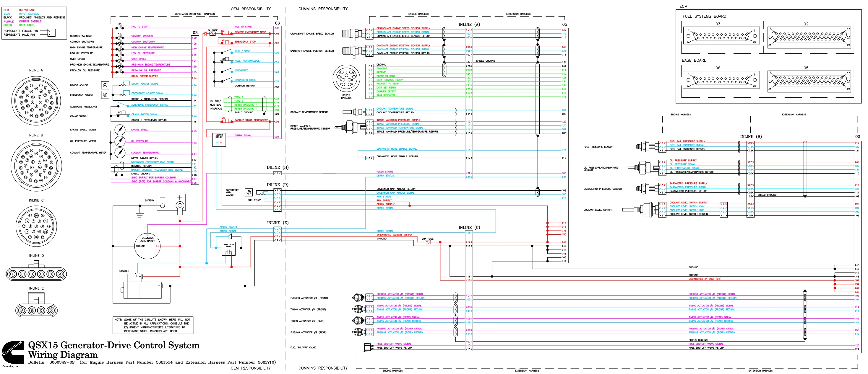The image size is (868, 374).
Task: Click the crank relay box
Action: coord(219,140)
